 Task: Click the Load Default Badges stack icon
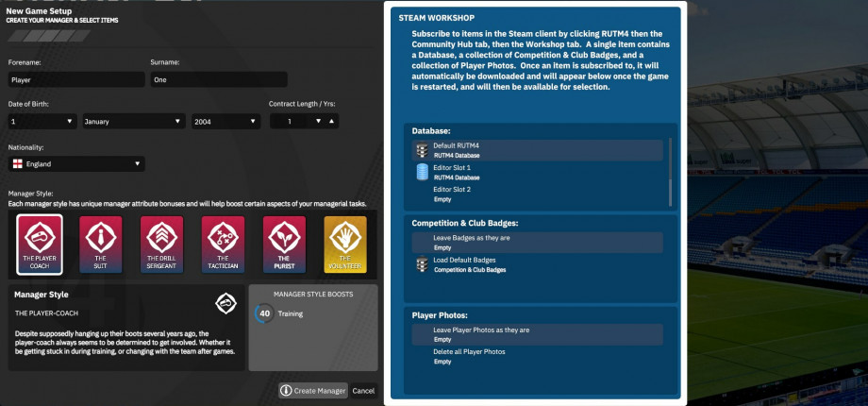(423, 264)
